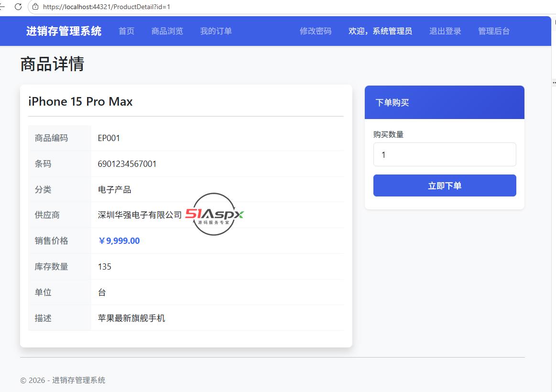Click the localhost ProductDetail URL in address bar
Viewport: 556px width, 392px height.
[107, 7]
